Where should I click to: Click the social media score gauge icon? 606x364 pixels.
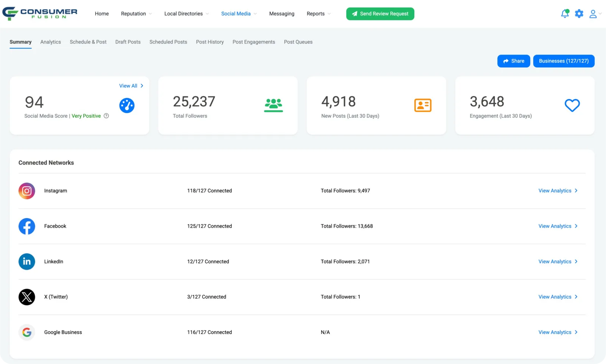coord(127,105)
